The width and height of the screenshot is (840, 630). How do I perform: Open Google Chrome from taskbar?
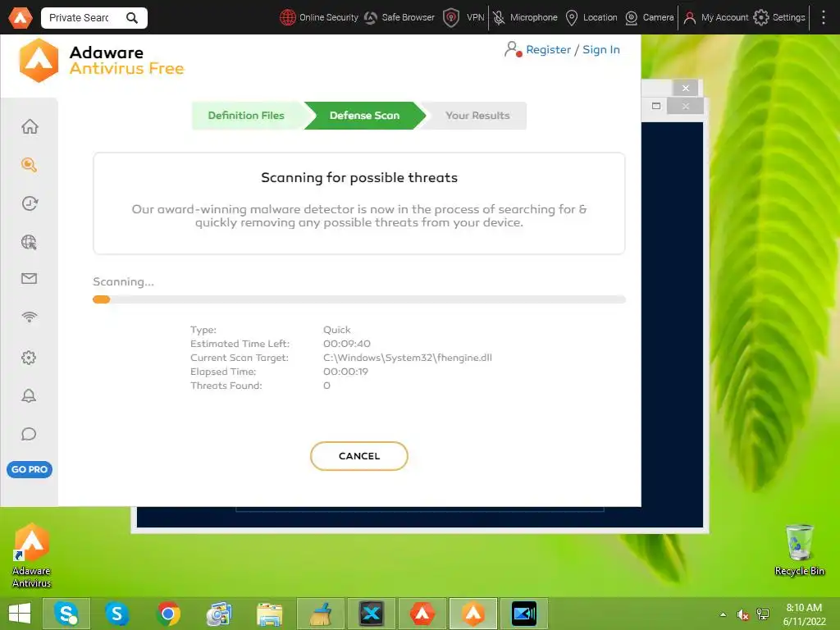(168, 614)
